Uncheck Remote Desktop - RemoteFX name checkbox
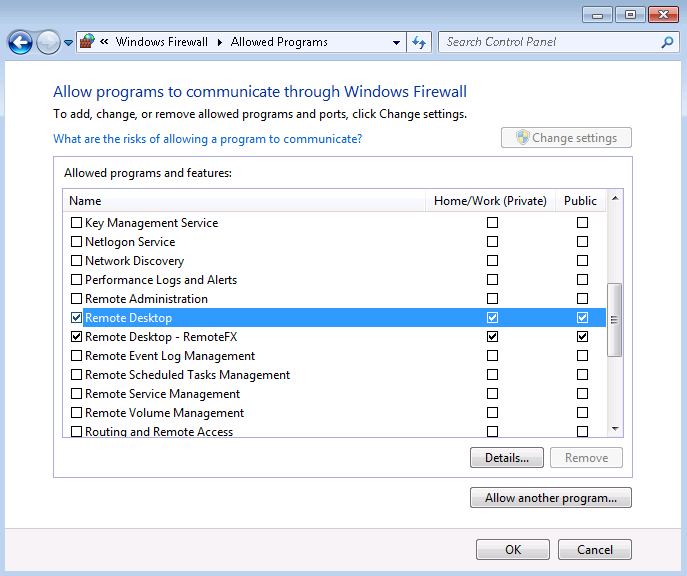687x576 pixels. (x=76, y=336)
